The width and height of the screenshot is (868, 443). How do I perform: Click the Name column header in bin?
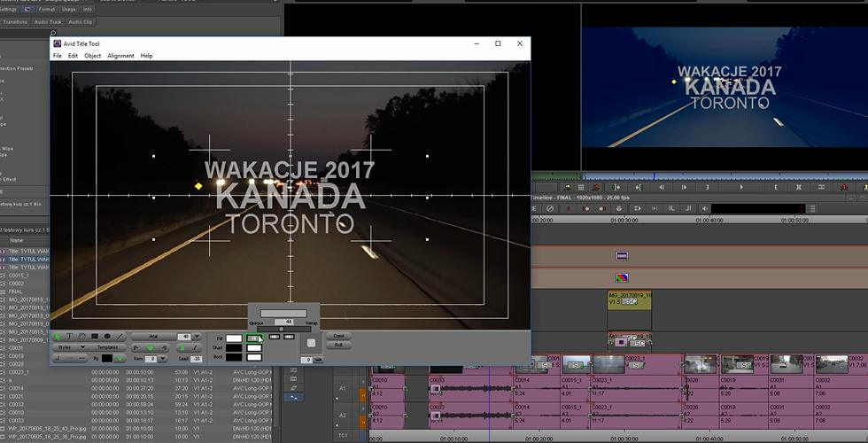pos(17,240)
